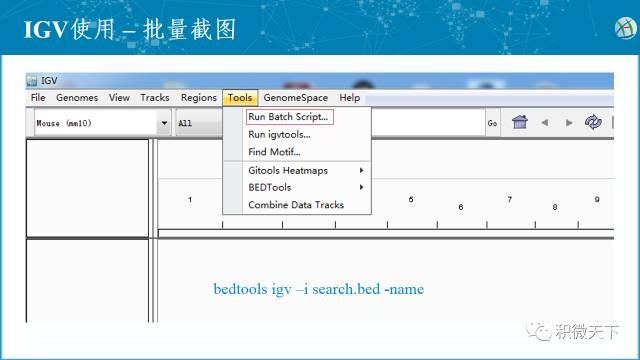640x360 pixels.
Task: Choose Run Batch Script... entry
Action: click(289, 117)
